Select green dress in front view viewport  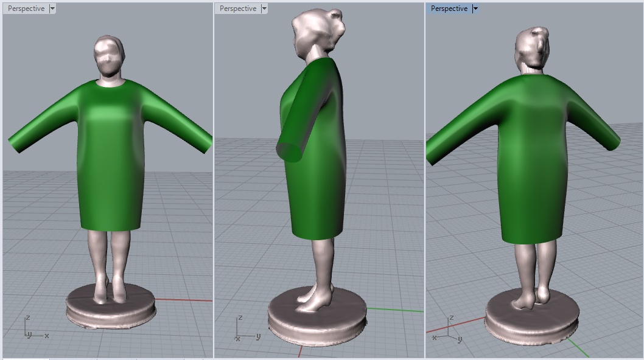110,156
